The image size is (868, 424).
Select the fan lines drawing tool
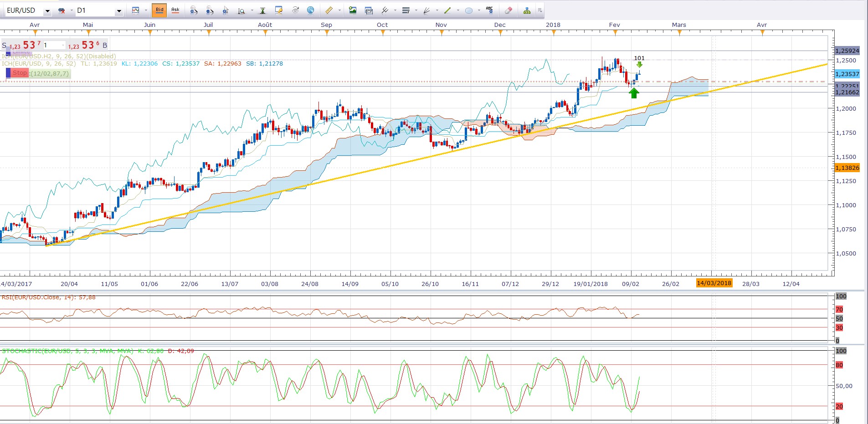click(427, 10)
